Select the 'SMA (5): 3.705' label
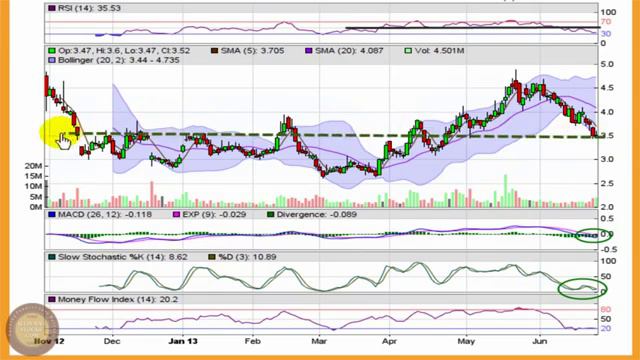Screen dimensions: 640x360 (253, 51)
